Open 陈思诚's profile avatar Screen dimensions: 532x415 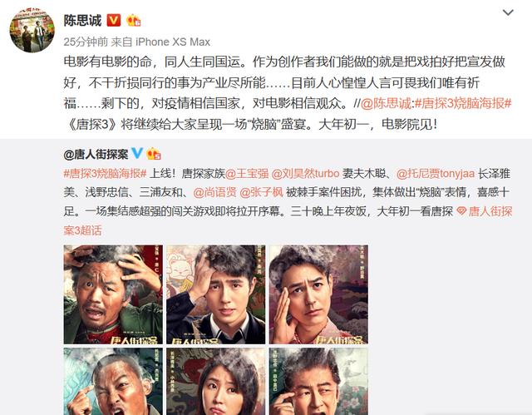click(32, 30)
